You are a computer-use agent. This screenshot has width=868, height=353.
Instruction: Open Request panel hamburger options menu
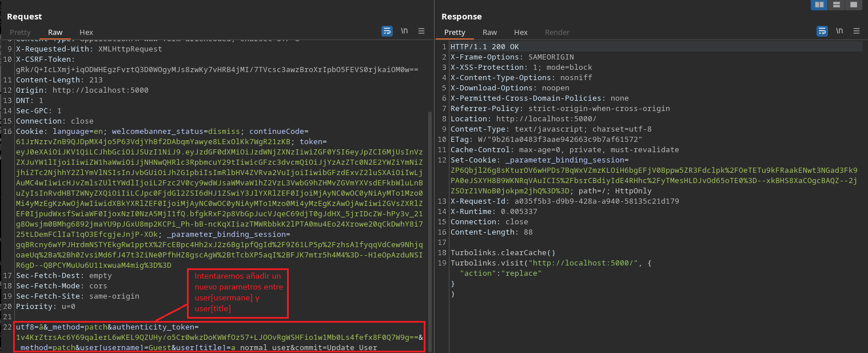click(x=421, y=31)
